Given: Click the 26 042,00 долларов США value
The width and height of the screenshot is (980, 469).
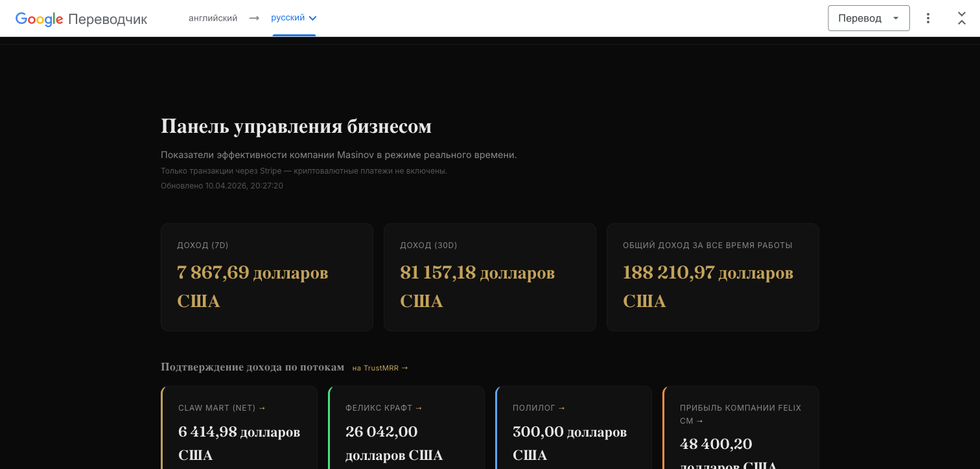Looking at the screenshot, I should pyautogui.click(x=394, y=444).
